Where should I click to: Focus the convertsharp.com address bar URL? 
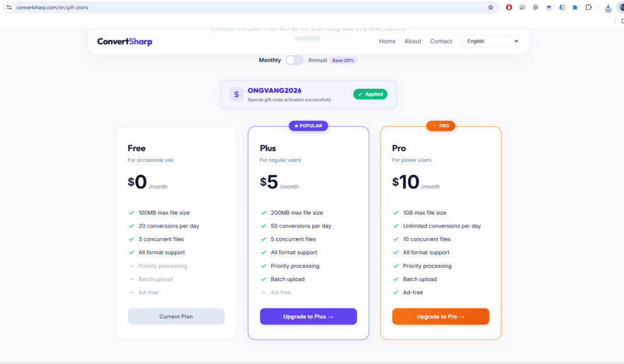point(52,7)
